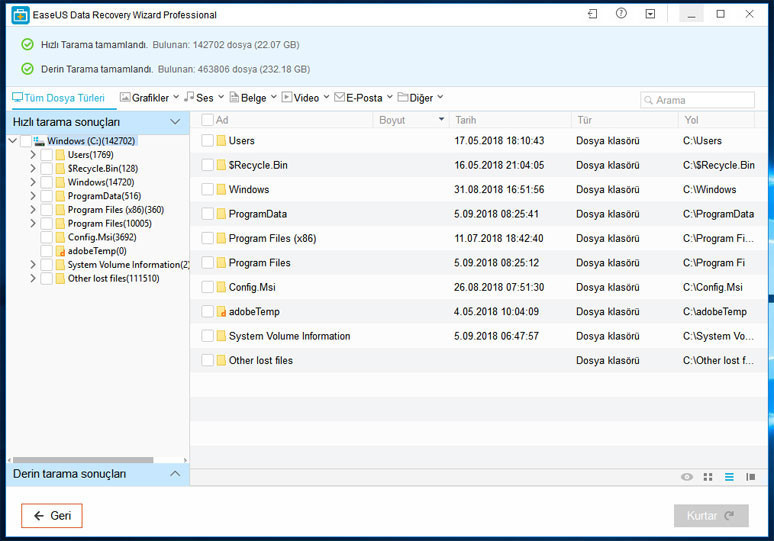The width and height of the screenshot is (774, 541).
Task: Open the help question mark icon
Action: [621, 14]
